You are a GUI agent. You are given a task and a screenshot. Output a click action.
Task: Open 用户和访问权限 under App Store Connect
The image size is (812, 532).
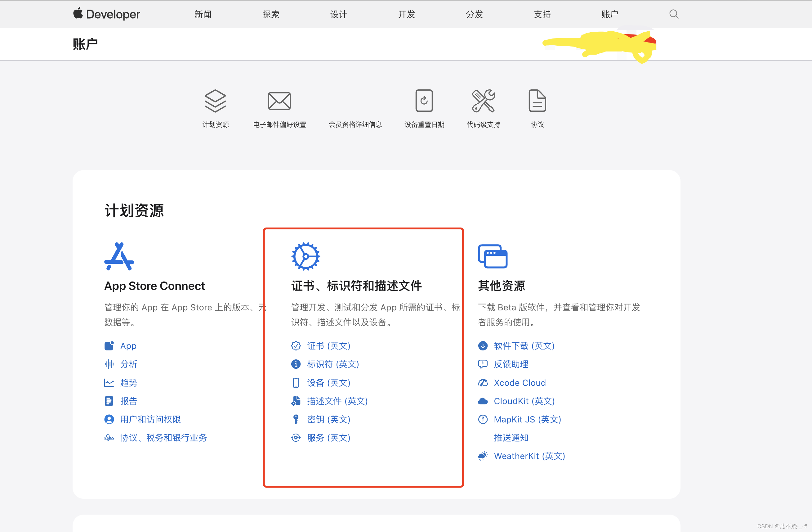[x=150, y=419]
